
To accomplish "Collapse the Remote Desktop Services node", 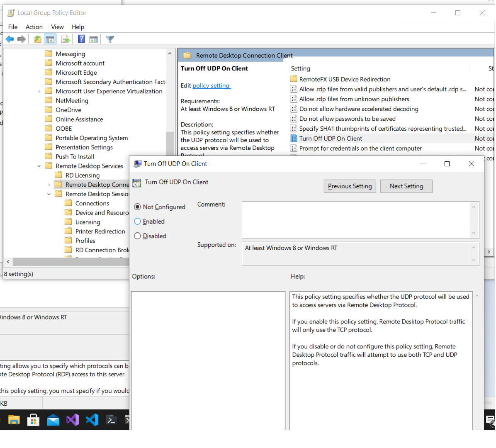I will pos(39,166).
